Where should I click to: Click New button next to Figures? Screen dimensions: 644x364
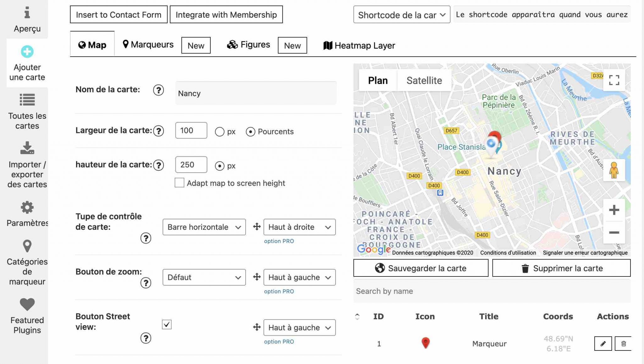pyautogui.click(x=292, y=45)
